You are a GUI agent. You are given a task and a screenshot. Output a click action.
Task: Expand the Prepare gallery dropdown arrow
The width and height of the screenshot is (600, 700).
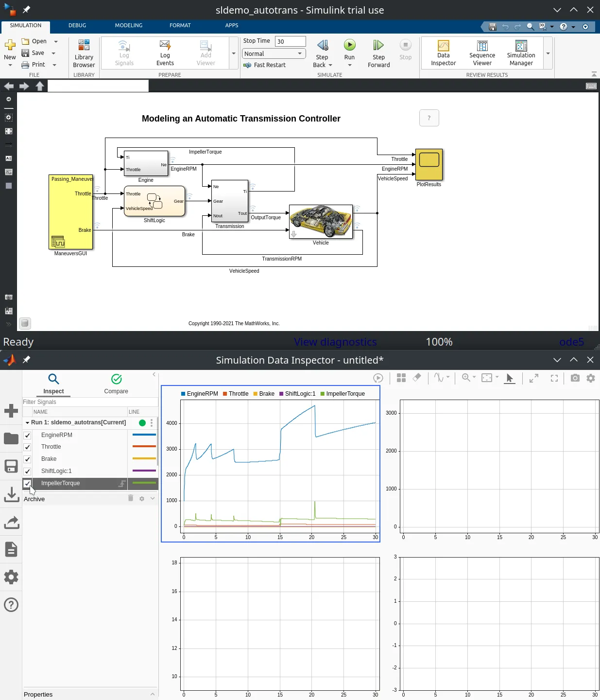pos(234,53)
